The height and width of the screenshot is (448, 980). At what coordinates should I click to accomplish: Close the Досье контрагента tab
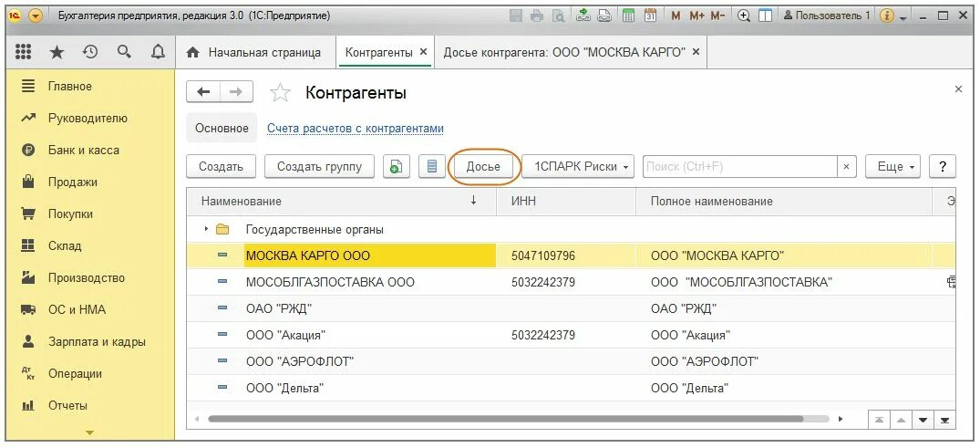pos(696,52)
